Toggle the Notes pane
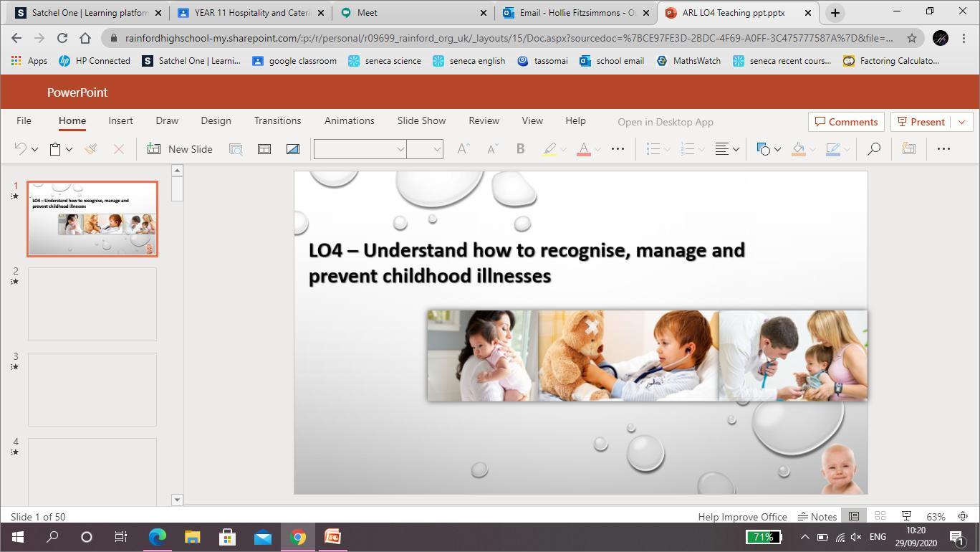Image resolution: width=980 pixels, height=552 pixels. tap(817, 516)
